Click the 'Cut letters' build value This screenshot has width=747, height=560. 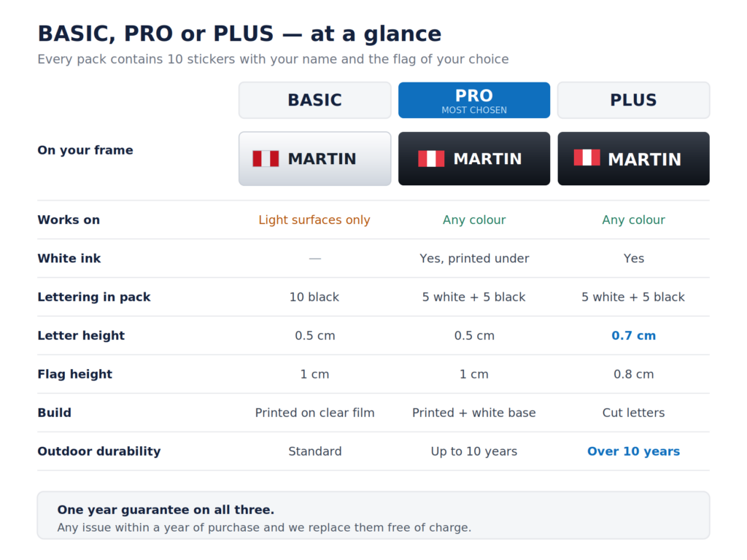pyautogui.click(x=634, y=413)
